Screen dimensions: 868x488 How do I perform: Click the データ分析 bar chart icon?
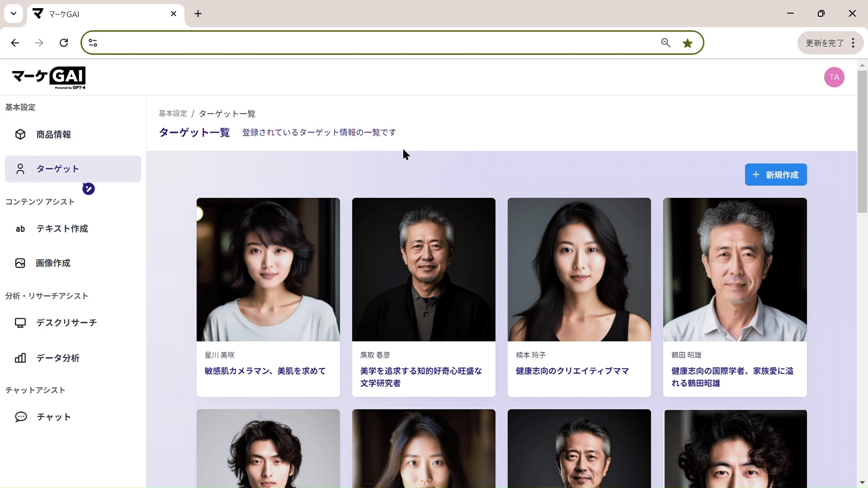coord(20,358)
